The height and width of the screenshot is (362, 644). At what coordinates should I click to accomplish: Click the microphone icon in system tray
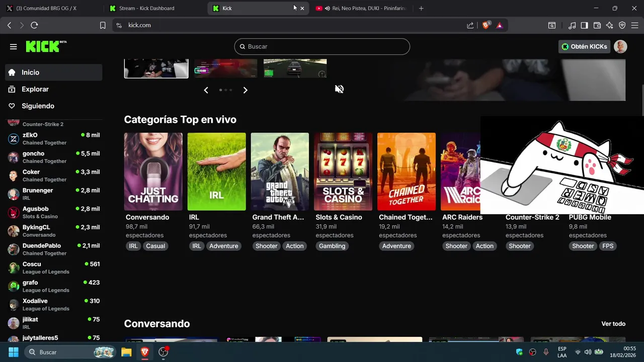coord(546,352)
